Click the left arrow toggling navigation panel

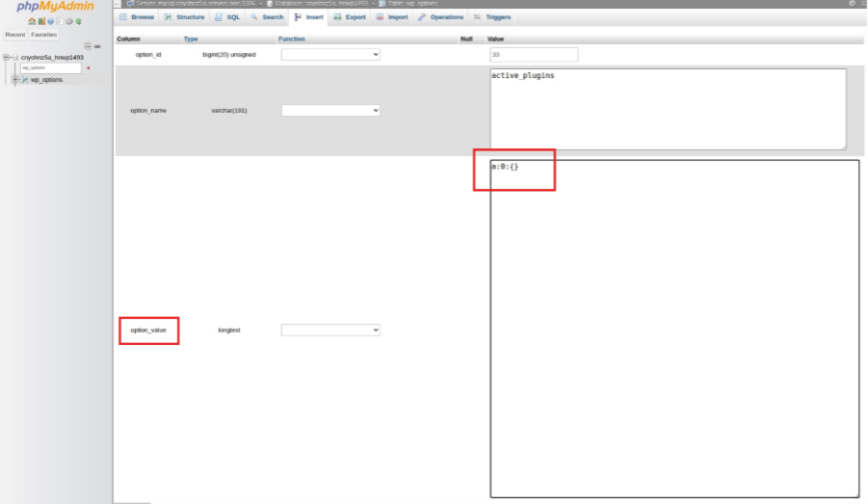118,3
